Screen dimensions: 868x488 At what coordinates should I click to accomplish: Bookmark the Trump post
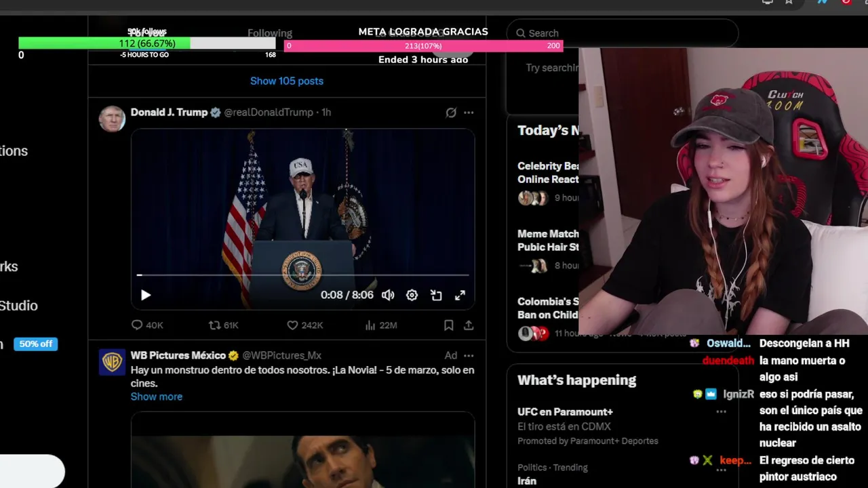pos(448,325)
